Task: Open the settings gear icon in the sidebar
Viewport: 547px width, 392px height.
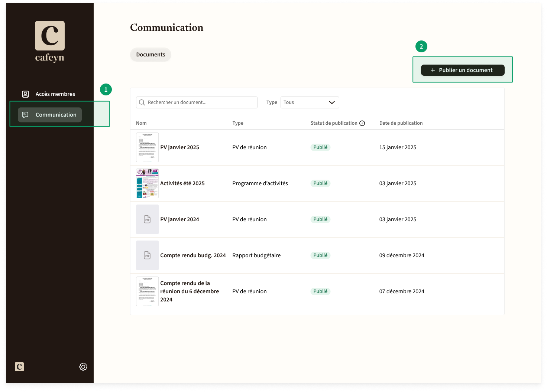Action: [83, 367]
